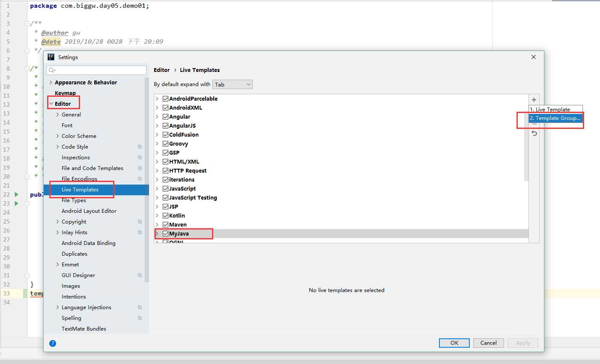Viewport: 600px width, 364px height.
Task: Click the project-level icon beside Inlay Hints
Action: [140, 233]
